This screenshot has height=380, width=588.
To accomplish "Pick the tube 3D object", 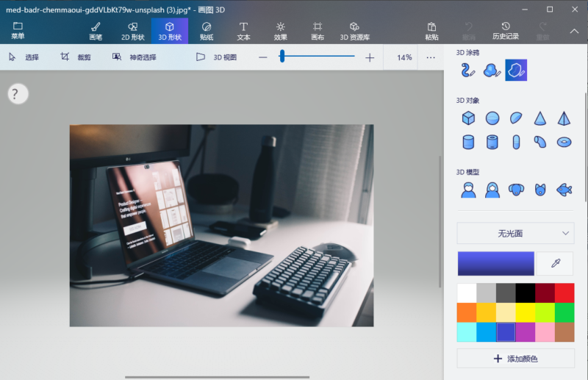I will click(x=492, y=142).
